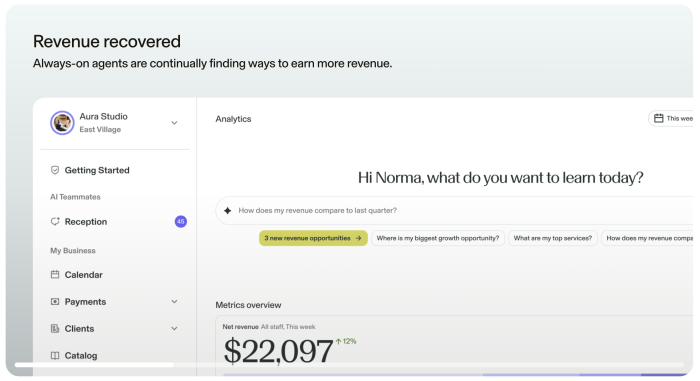The width and height of the screenshot is (700, 381).
Task: Click the Reception notification badge 45
Action: (x=181, y=222)
